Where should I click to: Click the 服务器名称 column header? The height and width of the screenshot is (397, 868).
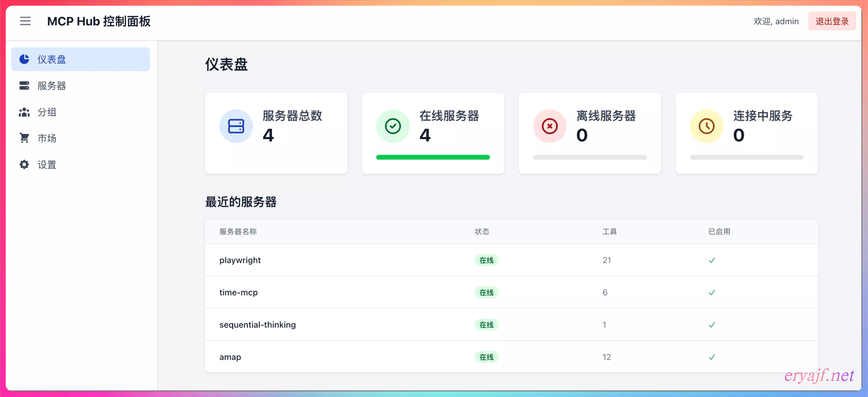click(x=238, y=232)
